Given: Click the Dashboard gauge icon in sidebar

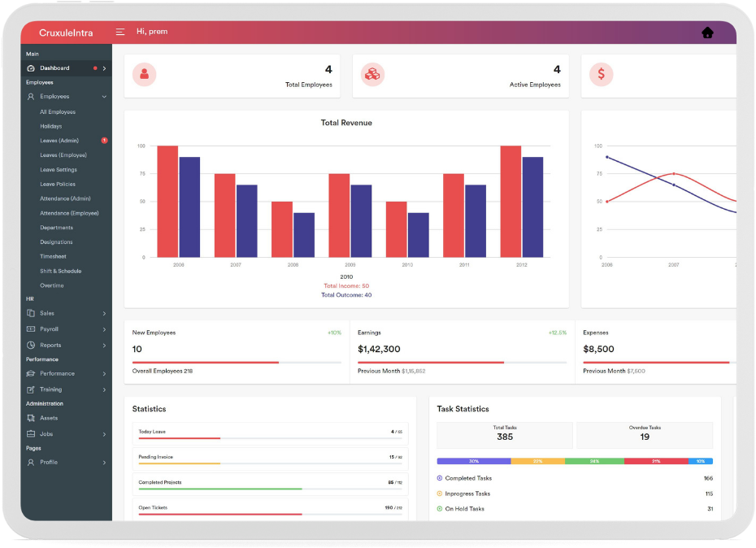Looking at the screenshot, I should pyautogui.click(x=31, y=68).
